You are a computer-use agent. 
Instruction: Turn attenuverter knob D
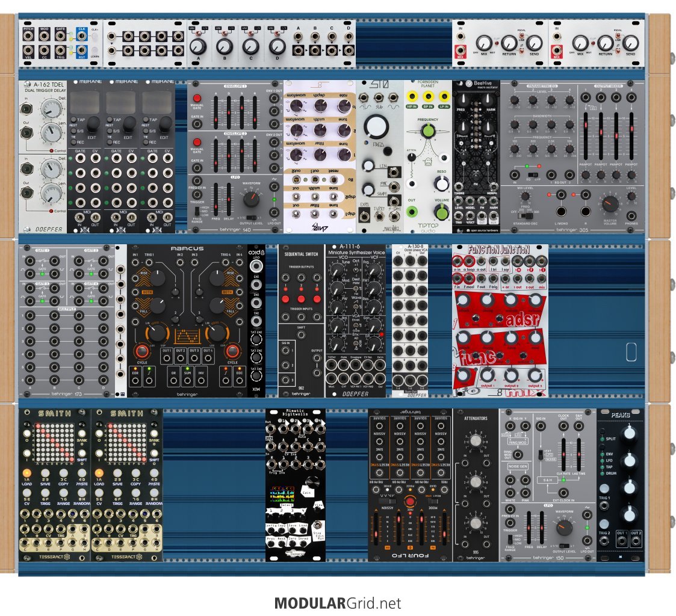coord(277,46)
